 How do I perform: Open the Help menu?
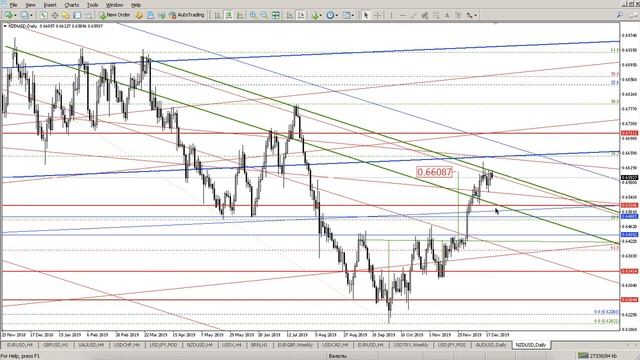pyautogui.click(x=136, y=5)
